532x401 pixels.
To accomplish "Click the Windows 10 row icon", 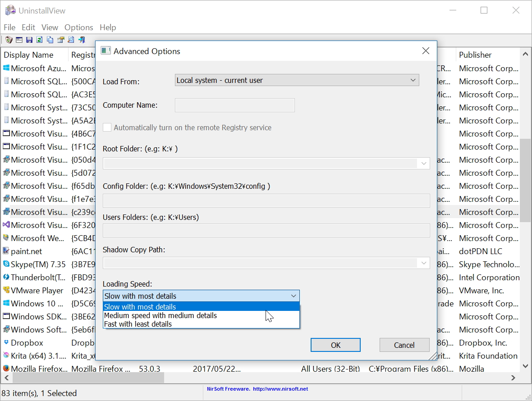I will point(6,303).
